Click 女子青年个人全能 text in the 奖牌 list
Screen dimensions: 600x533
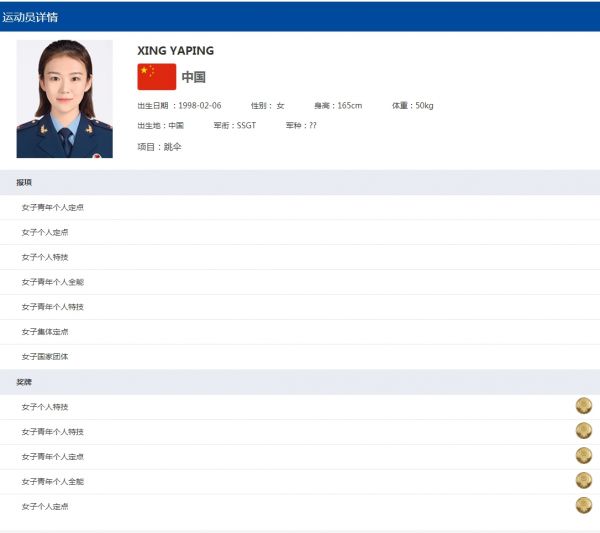click(x=52, y=481)
